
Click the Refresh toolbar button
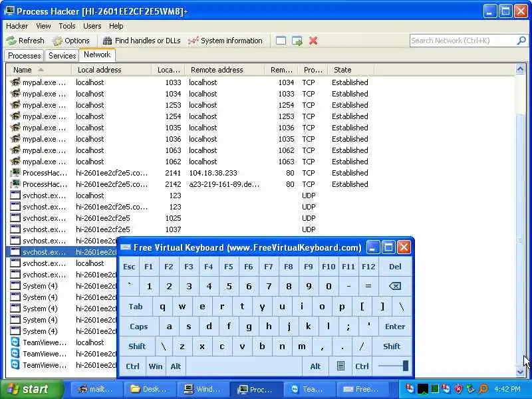25,41
